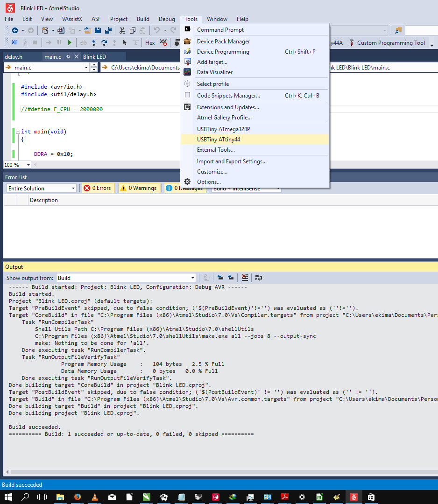Viewport: 438px width, 504px height.
Task: Click the Clear All output icon
Action: click(x=245, y=278)
